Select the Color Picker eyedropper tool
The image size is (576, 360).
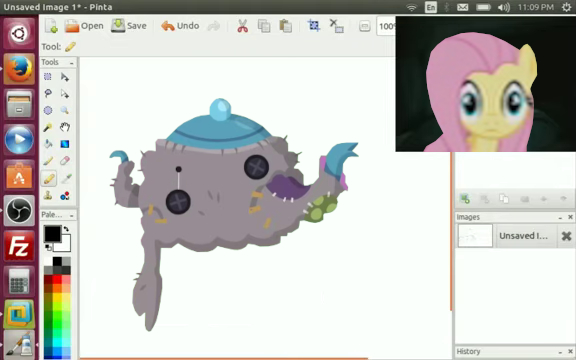(x=65, y=179)
